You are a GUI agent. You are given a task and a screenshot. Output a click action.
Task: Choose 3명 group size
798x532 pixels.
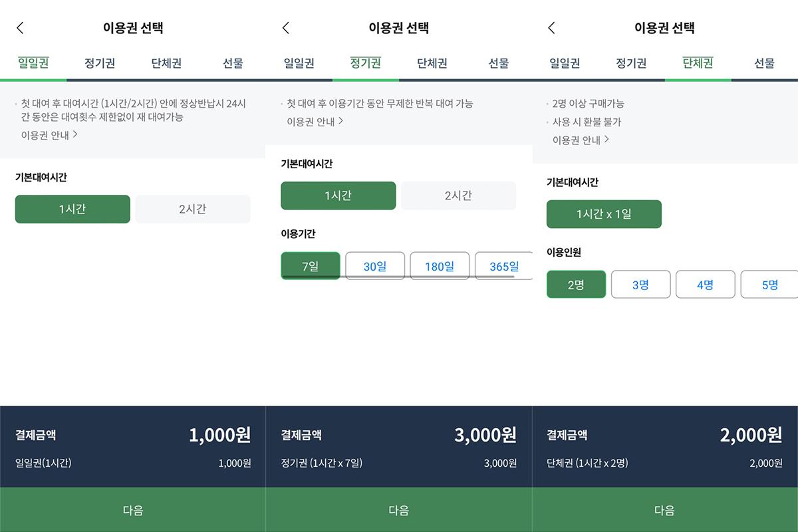tap(640, 284)
